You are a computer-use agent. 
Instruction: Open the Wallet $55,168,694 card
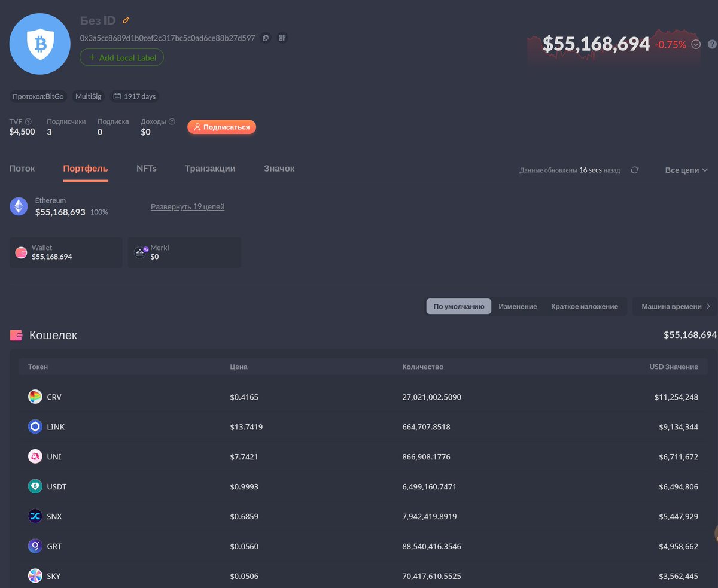pos(66,252)
